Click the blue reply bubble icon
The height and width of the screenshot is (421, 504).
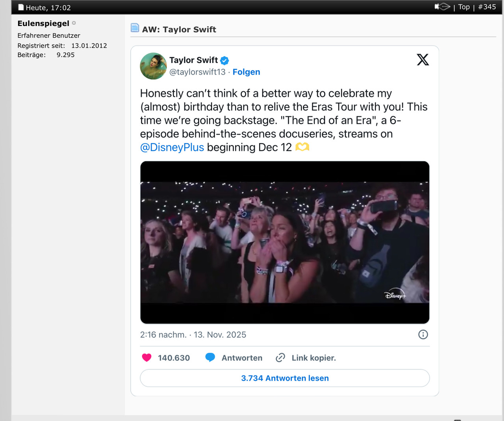click(210, 358)
